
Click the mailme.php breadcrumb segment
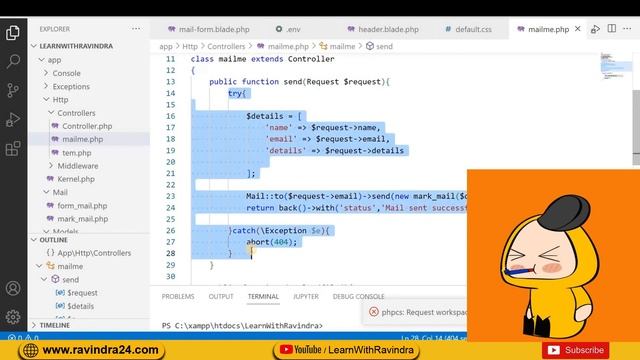tap(288, 47)
